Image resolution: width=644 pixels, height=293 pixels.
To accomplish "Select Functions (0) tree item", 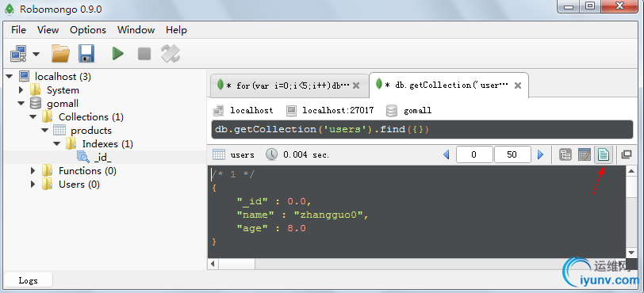I will point(87,171).
